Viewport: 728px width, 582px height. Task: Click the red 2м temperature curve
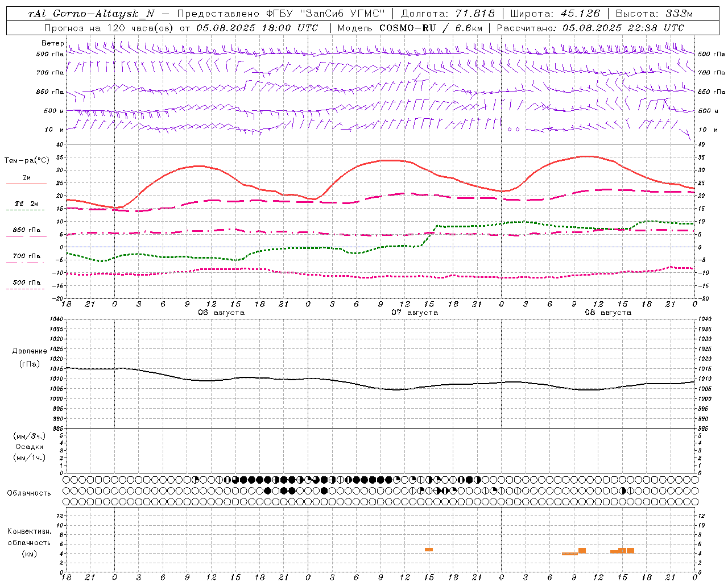[x=381, y=160]
